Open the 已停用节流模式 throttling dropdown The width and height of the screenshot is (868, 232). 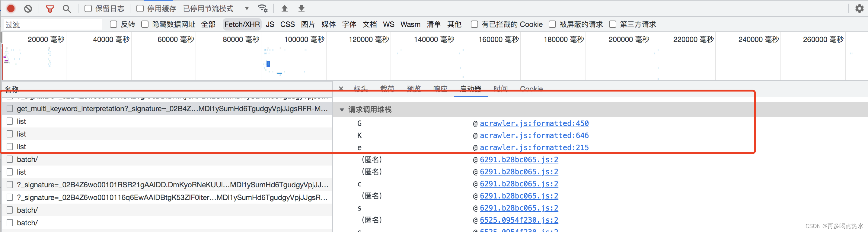[216, 8]
